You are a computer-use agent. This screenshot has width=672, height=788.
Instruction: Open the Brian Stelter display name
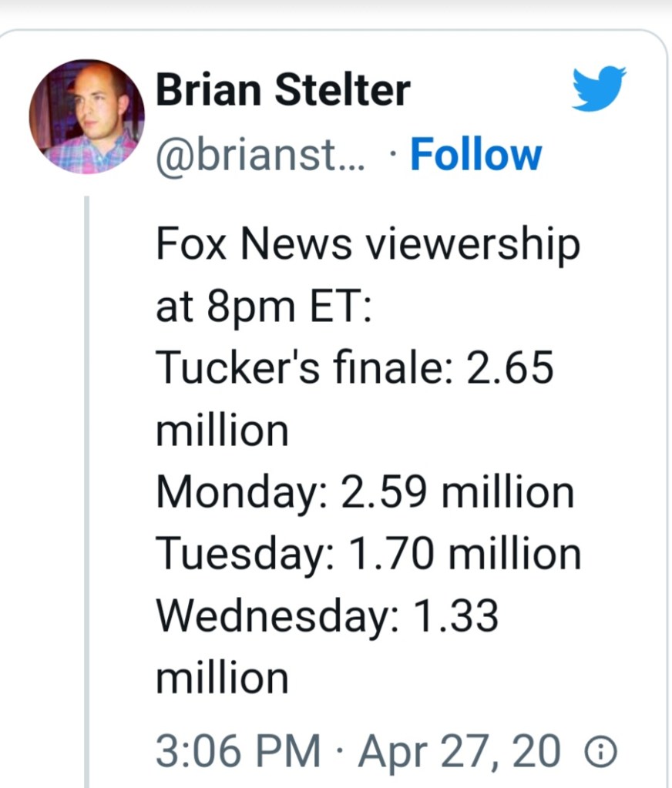(283, 91)
